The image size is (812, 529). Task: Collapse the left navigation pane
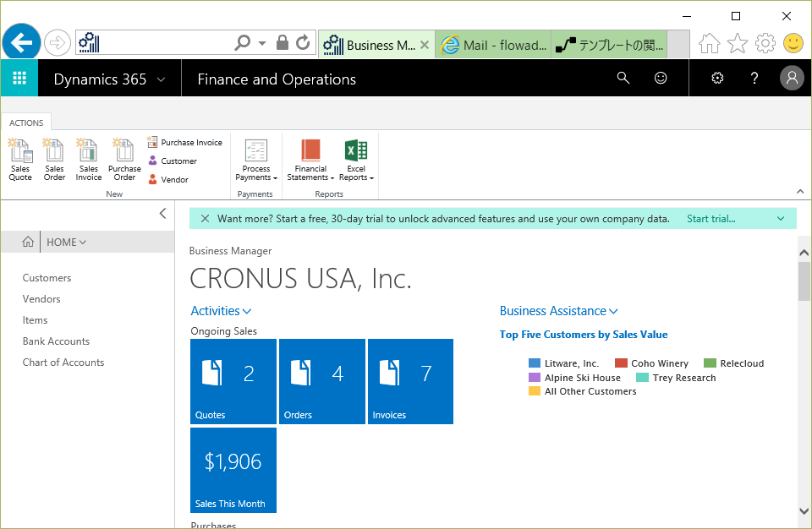(x=162, y=213)
